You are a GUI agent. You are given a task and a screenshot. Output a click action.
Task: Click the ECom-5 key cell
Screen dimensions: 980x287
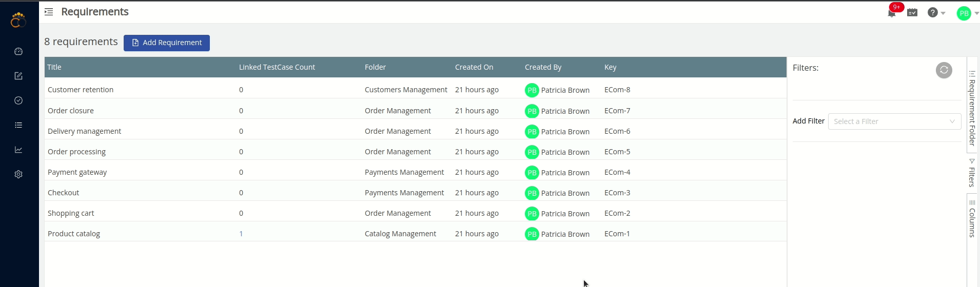pyautogui.click(x=617, y=152)
